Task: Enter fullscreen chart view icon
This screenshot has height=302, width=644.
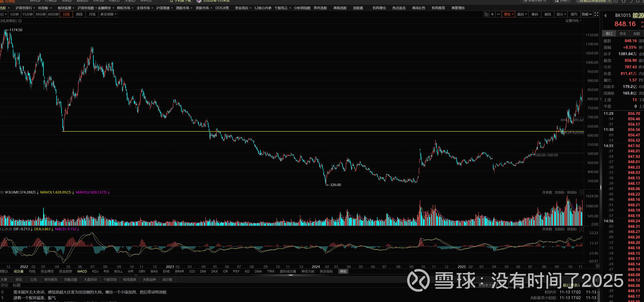Action: coord(596,14)
